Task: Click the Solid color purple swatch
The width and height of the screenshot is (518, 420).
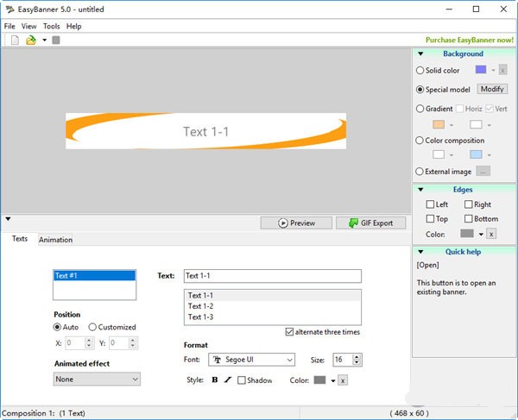Action: [x=480, y=70]
